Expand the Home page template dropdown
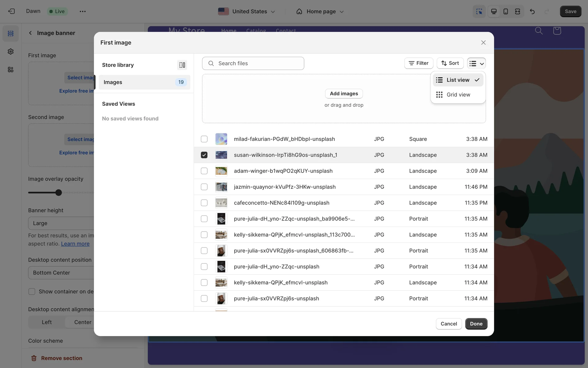This screenshot has height=368, width=588. (x=320, y=11)
